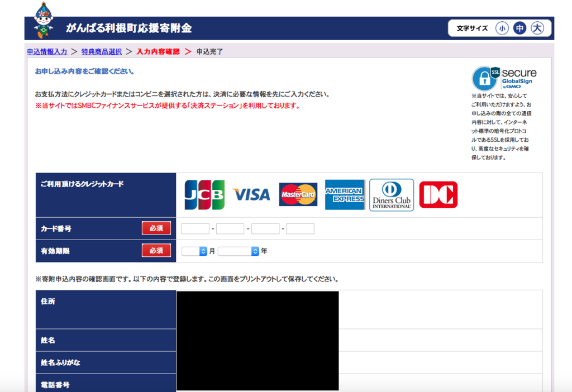The width and height of the screenshot is (572, 392).
Task: Focus the second card number field
Action: pyautogui.click(x=230, y=228)
